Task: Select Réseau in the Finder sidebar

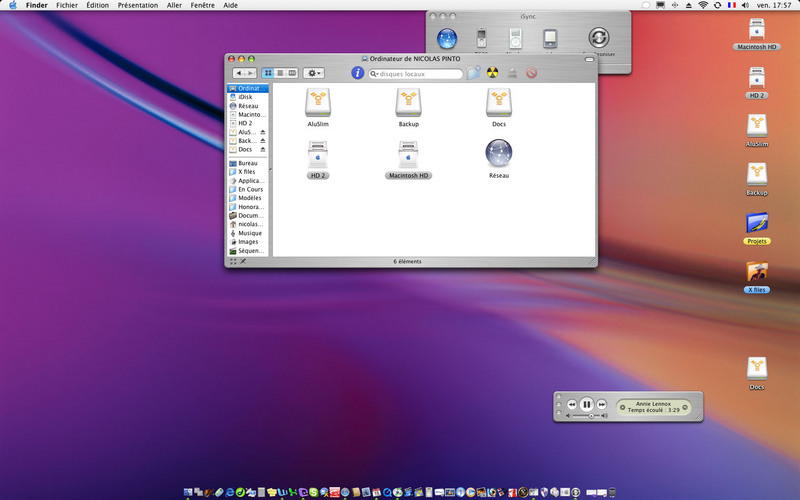Action: click(247, 106)
